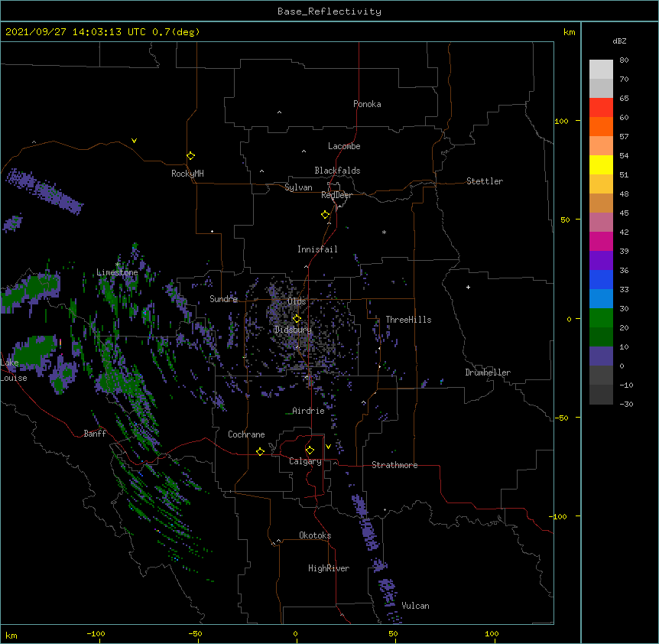Select the Drumheller label
Viewport: 659px width, 644px height.
click(488, 372)
